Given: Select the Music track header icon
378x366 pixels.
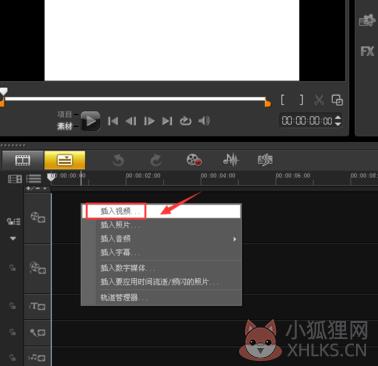Looking at the screenshot, I should [x=38, y=358].
